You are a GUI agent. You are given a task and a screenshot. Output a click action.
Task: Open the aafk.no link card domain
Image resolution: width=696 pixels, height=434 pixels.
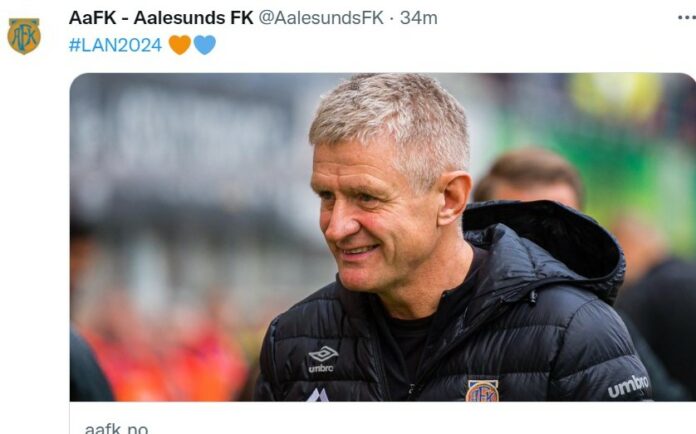116,429
